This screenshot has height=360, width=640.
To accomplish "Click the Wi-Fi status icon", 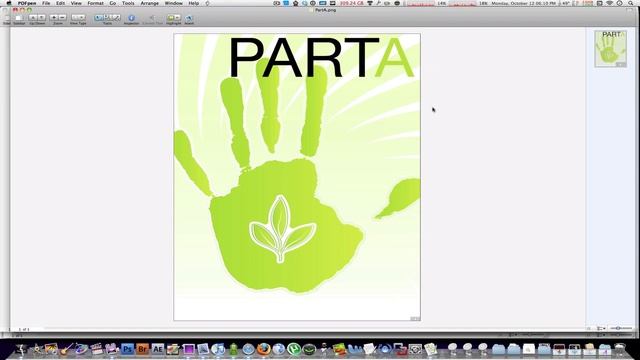I will (609, 3).
